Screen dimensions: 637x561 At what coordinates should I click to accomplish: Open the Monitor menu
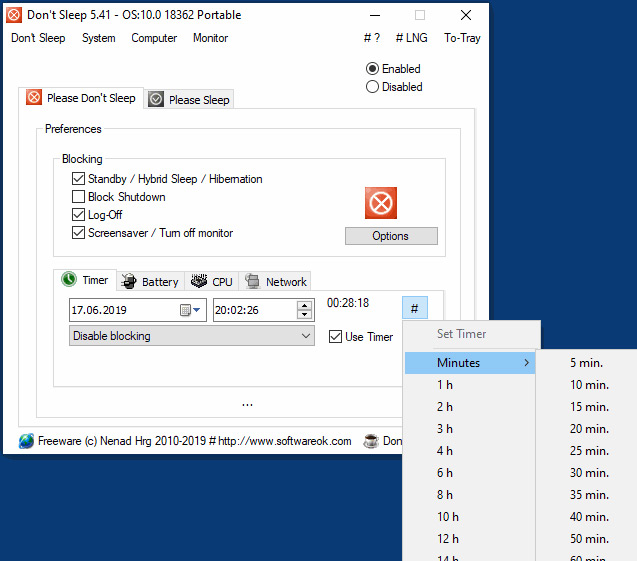pos(210,38)
